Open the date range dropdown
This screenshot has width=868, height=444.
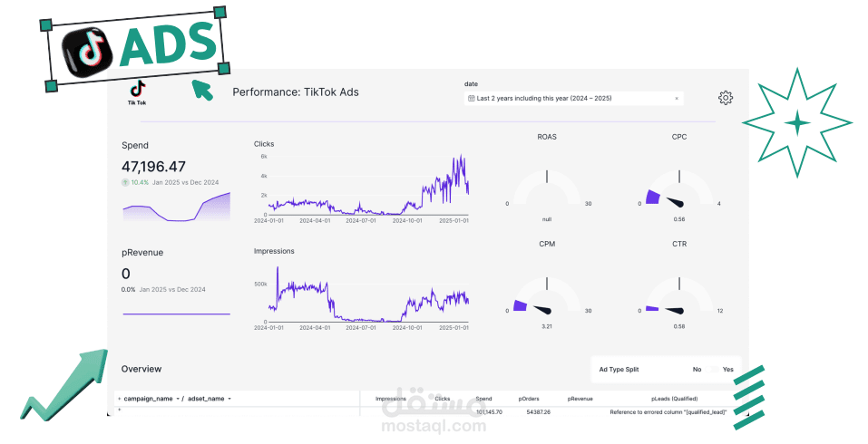pyautogui.click(x=573, y=99)
